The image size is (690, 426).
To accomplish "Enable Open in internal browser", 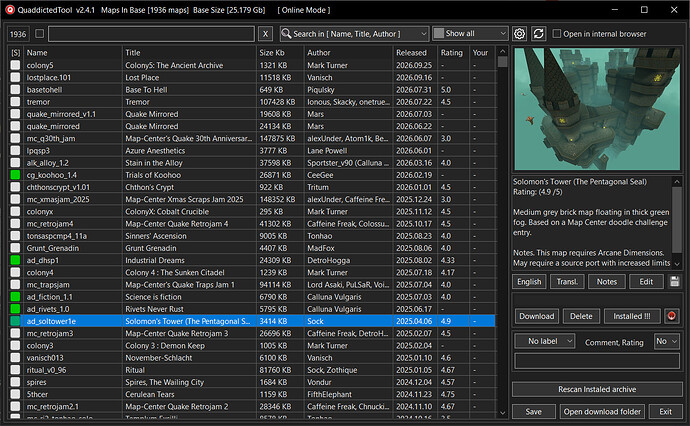I will (557, 33).
